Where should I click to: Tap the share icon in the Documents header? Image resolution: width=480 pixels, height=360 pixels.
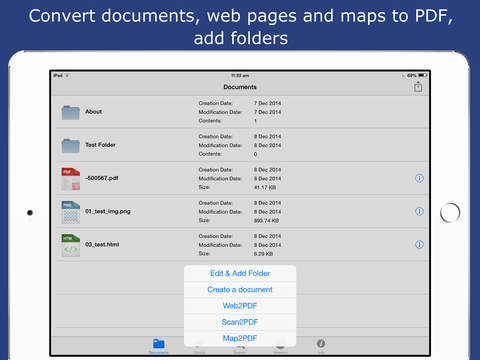click(418, 87)
